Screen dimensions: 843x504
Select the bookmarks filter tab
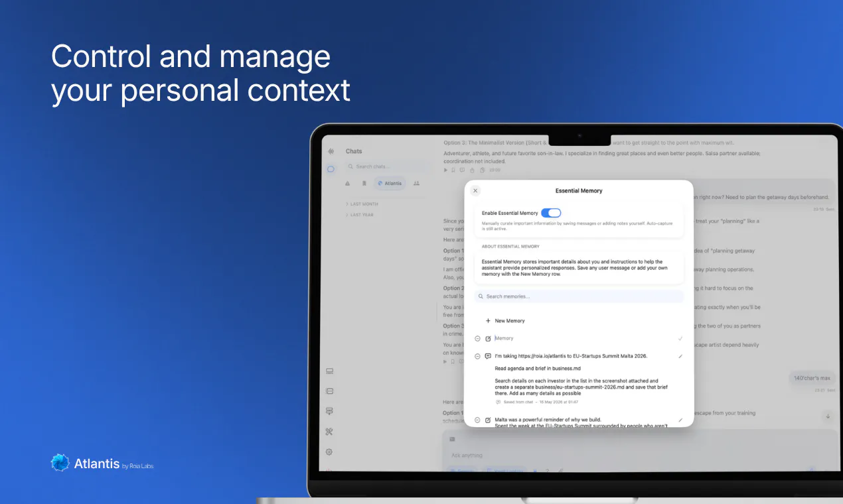tap(364, 183)
